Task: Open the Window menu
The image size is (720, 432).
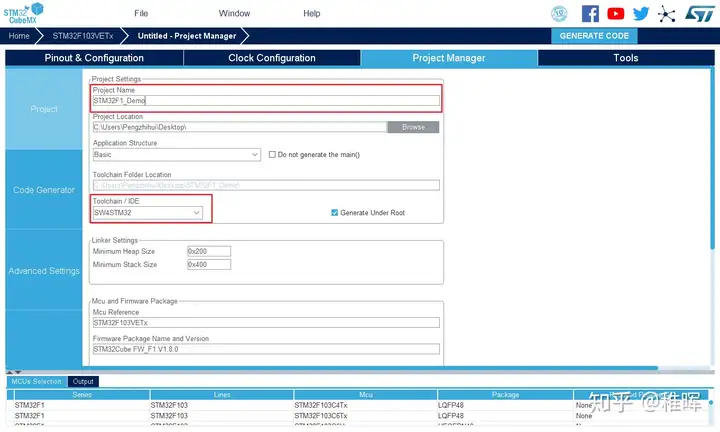Action: coord(234,13)
